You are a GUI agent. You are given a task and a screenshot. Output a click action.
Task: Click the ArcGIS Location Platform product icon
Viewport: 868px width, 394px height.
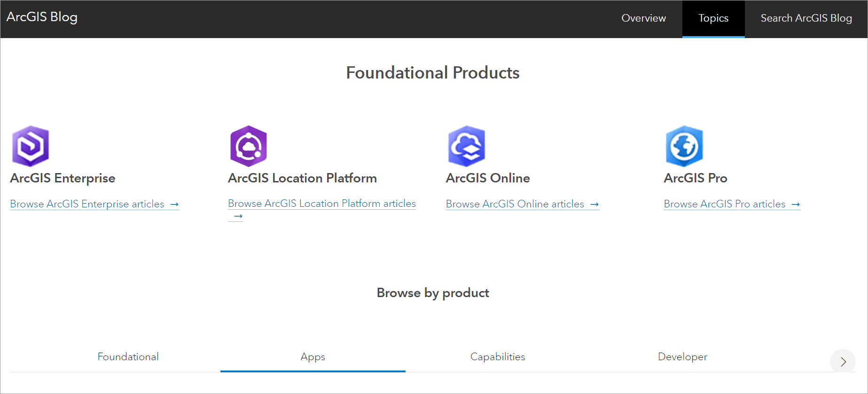click(x=249, y=146)
